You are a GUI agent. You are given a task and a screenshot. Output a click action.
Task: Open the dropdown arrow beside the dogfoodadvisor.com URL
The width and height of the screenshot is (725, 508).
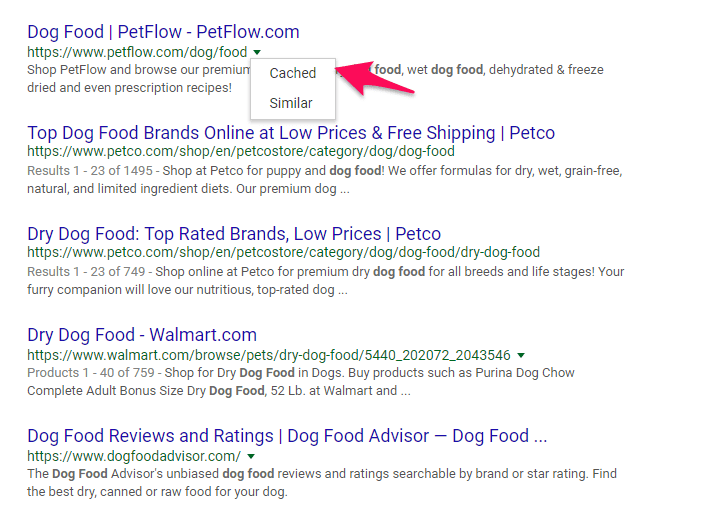click(251, 456)
